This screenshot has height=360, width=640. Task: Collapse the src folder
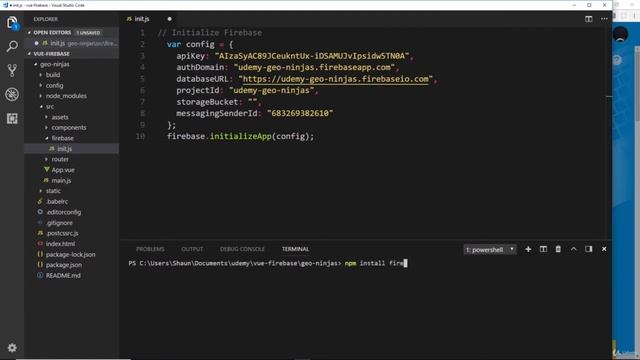[41, 107]
